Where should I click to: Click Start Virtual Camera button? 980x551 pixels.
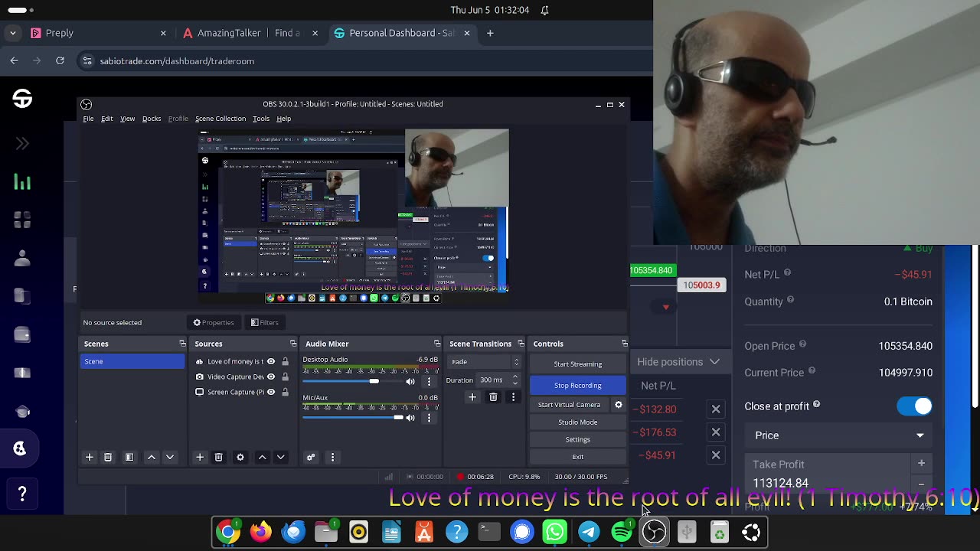tap(570, 404)
